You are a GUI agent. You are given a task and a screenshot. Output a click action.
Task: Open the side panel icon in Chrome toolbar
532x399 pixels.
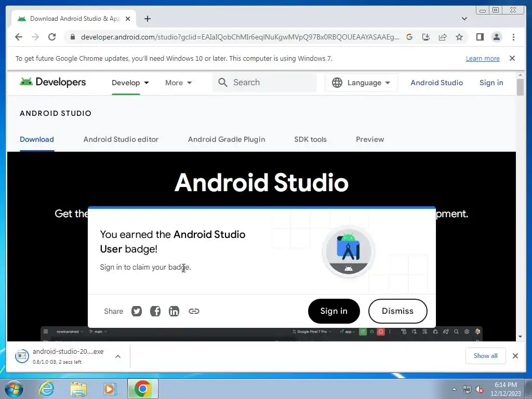click(x=480, y=37)
